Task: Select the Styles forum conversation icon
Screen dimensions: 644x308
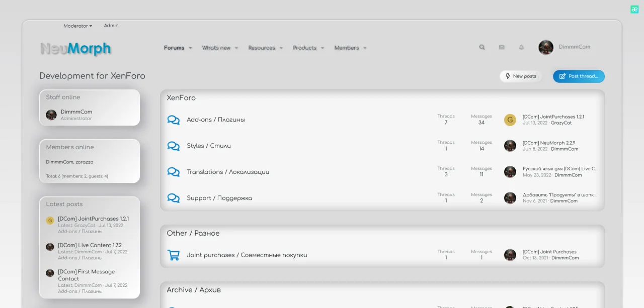Action: [x=174, y=146]
